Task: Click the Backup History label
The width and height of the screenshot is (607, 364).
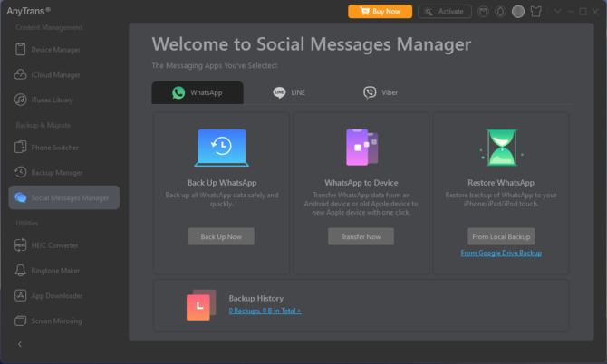Action: point(255,298)
